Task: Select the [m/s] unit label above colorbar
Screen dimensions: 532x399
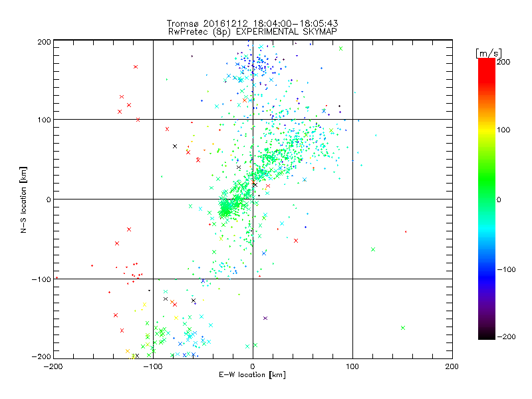Action: point(489,53)
